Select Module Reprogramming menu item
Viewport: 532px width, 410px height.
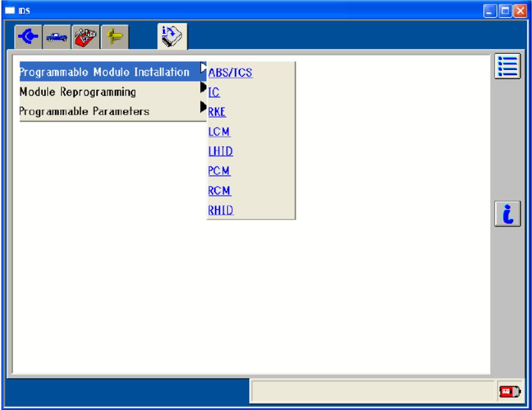[113, 92]
